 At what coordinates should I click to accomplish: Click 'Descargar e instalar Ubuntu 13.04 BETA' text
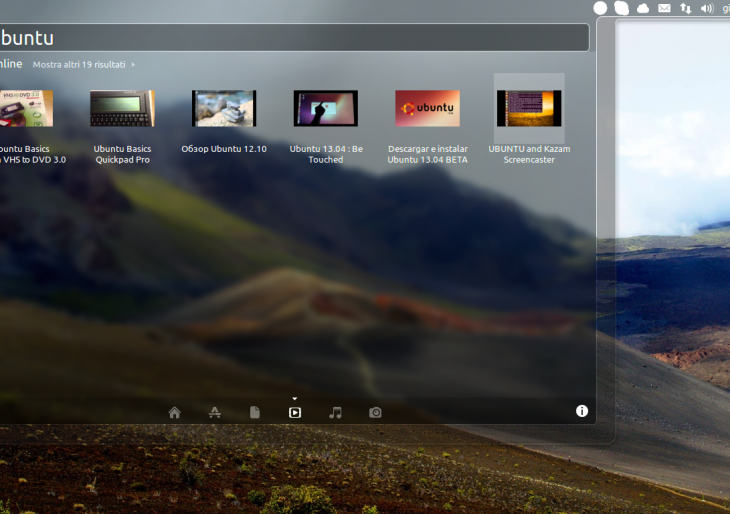[427, 154]
